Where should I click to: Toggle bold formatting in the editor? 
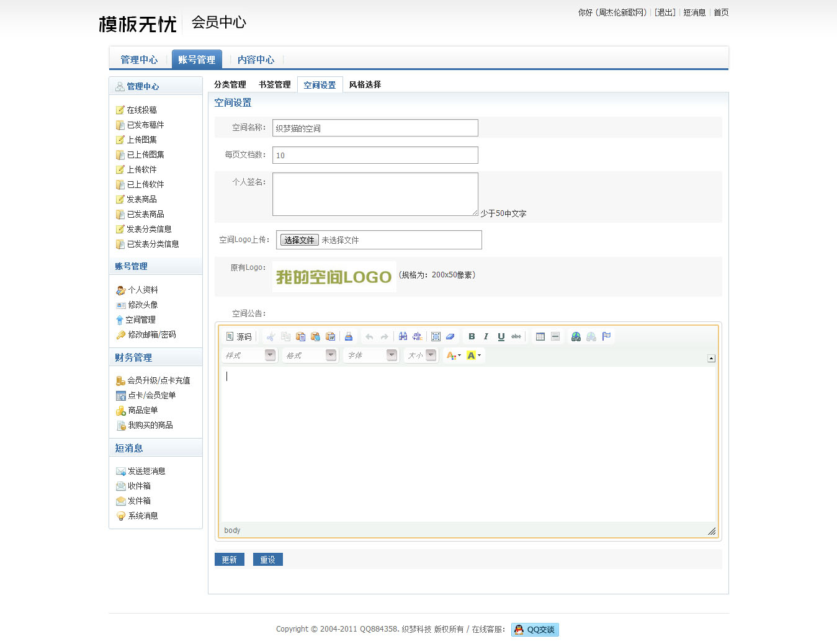click(x=472, y=336)
